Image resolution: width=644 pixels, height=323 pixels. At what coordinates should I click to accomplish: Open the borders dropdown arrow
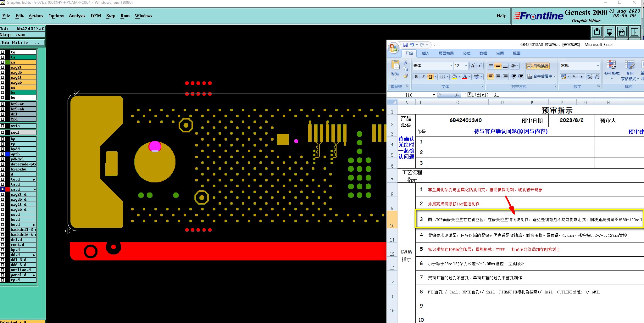point(447,76)
